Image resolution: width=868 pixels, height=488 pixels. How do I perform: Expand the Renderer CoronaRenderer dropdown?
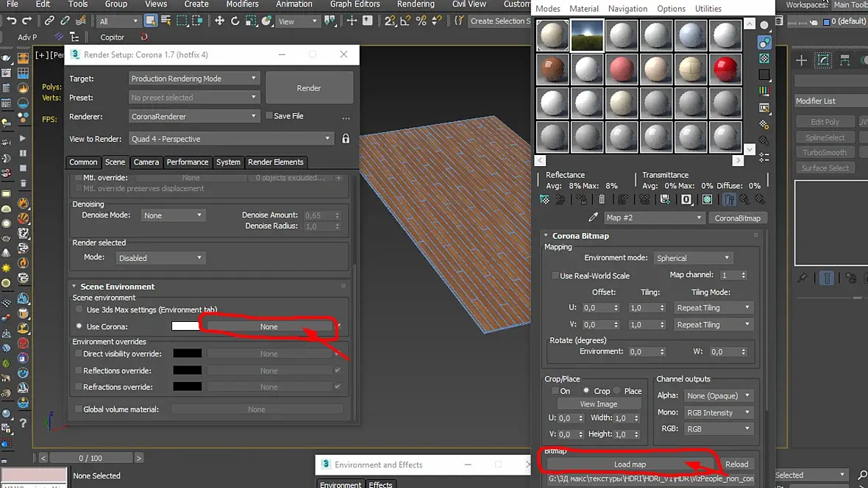[x=194, y=116]
